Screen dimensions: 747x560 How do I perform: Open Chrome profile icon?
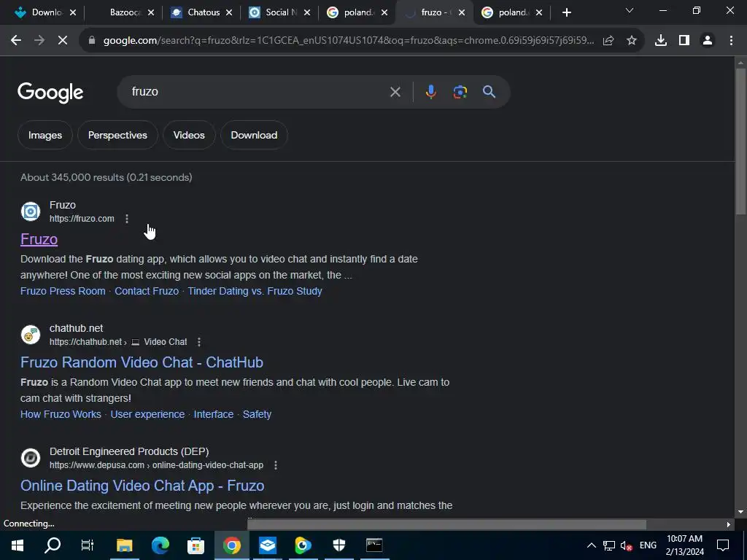click(x=708, y=41)
